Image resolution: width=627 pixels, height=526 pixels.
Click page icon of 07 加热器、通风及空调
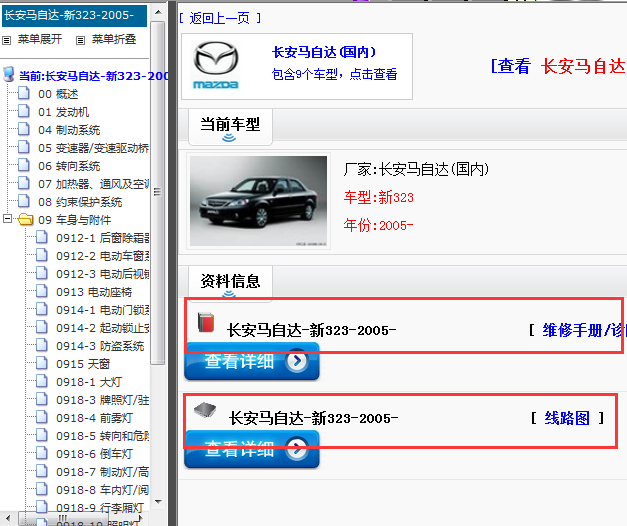coord(24,183)
